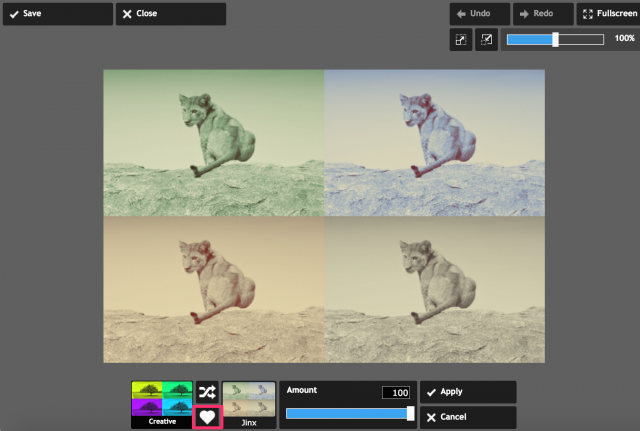Toggle Fullscreen mode
640x431 pixels.
[608, 14]
